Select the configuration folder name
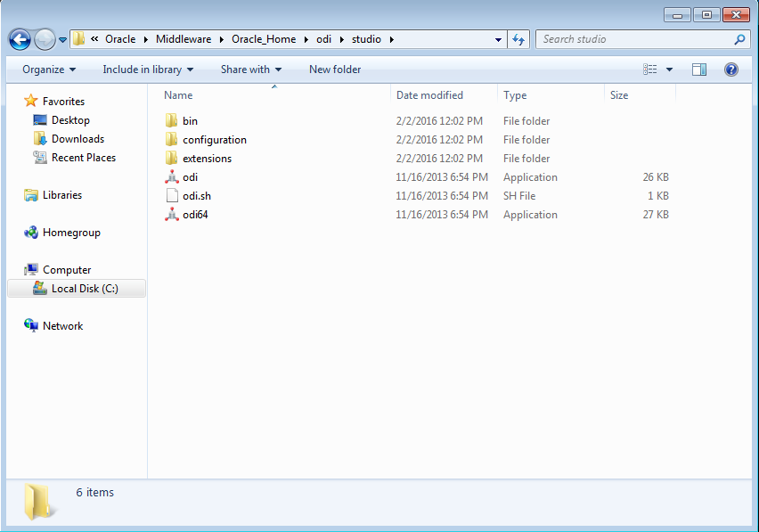Viewport: 759px width, 532px height. (x=215, y=140)
